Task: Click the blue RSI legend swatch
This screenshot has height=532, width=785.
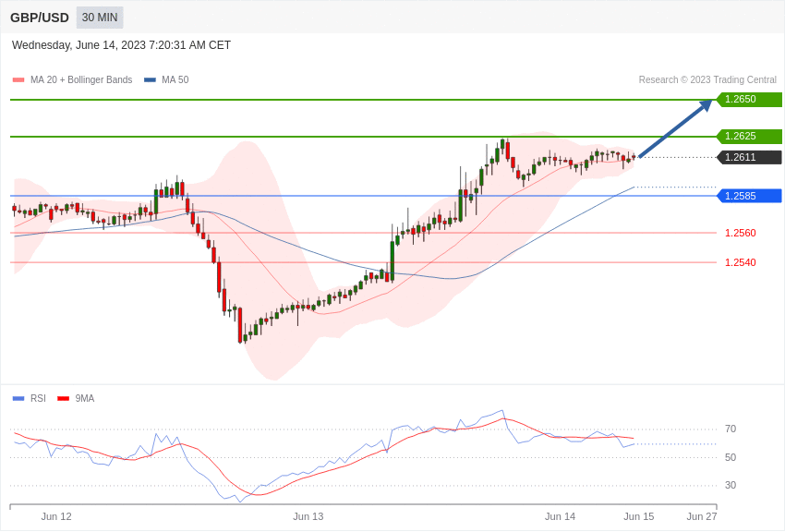Action: pyautogui.click(x=18, y=399)
